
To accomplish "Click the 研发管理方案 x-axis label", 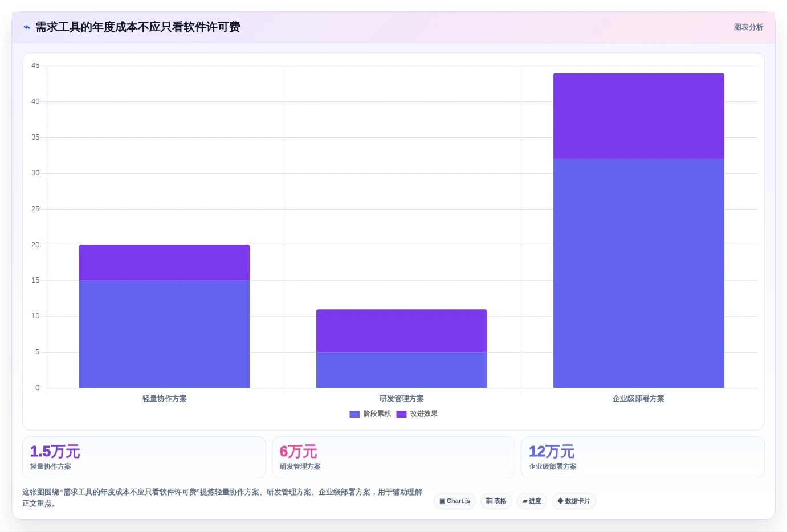I will tap(402, 399).
